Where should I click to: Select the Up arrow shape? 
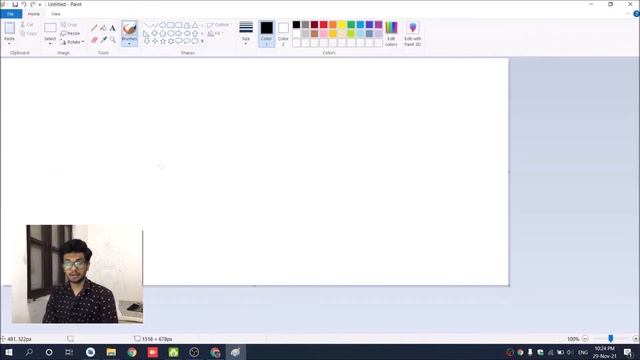[x=195, y=33]
